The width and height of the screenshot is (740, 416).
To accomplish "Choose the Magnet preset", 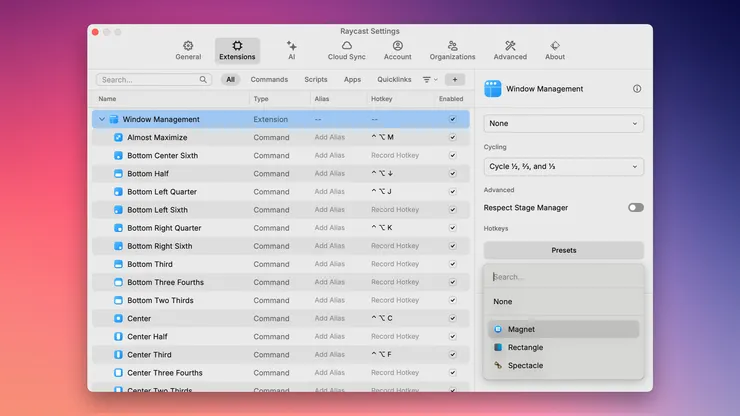I will click(x=563, y=329).
